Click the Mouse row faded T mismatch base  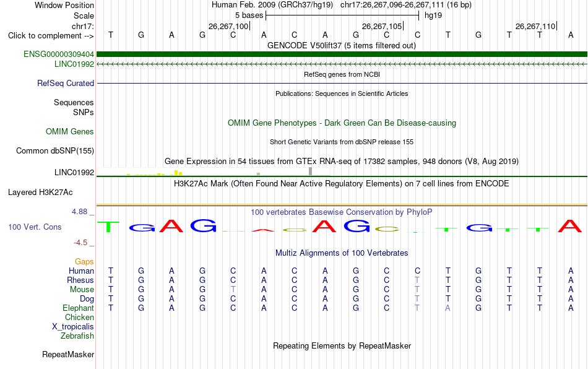pyautogui.click(x=233, y=290)
